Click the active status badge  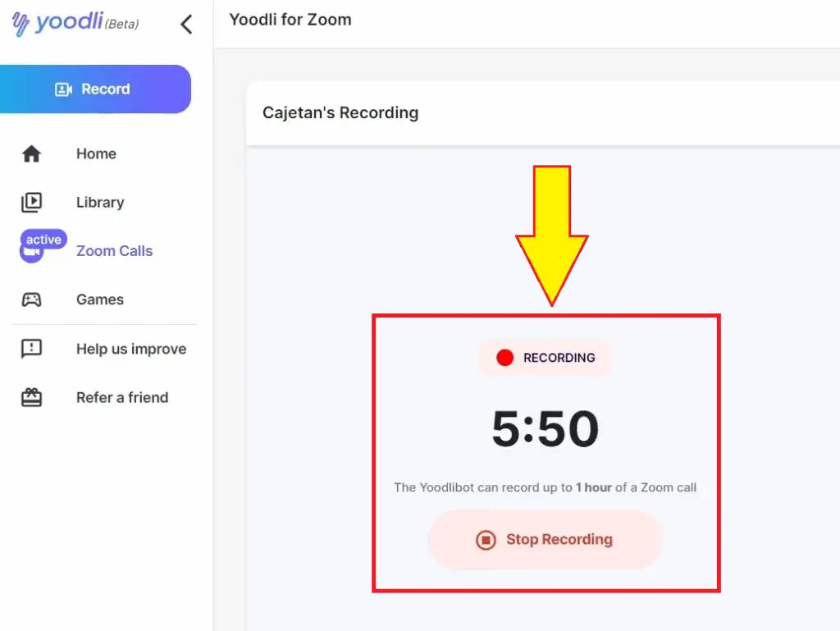pyautogui.click(x=44, y=239)
